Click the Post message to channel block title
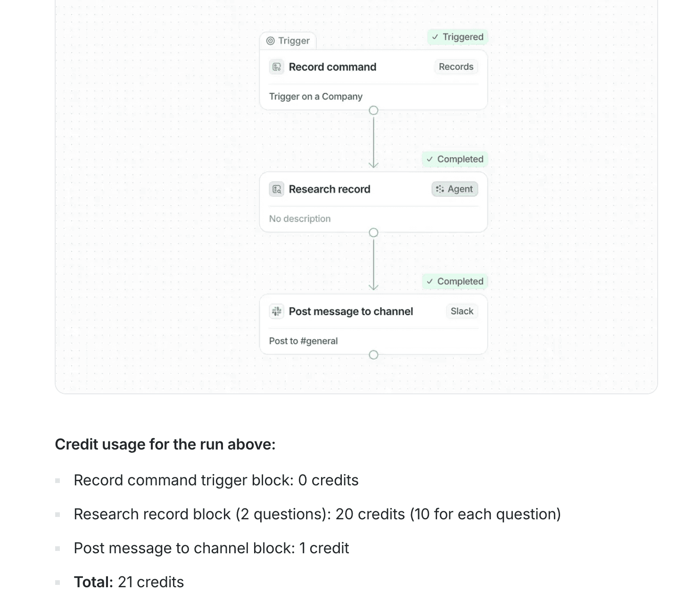This screenshot has width=677, height=616. (x=351, y=311)
